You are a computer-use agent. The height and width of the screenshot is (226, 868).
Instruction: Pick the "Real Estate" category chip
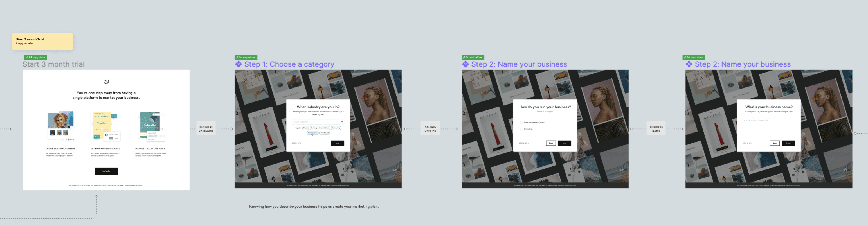point(325,133)
